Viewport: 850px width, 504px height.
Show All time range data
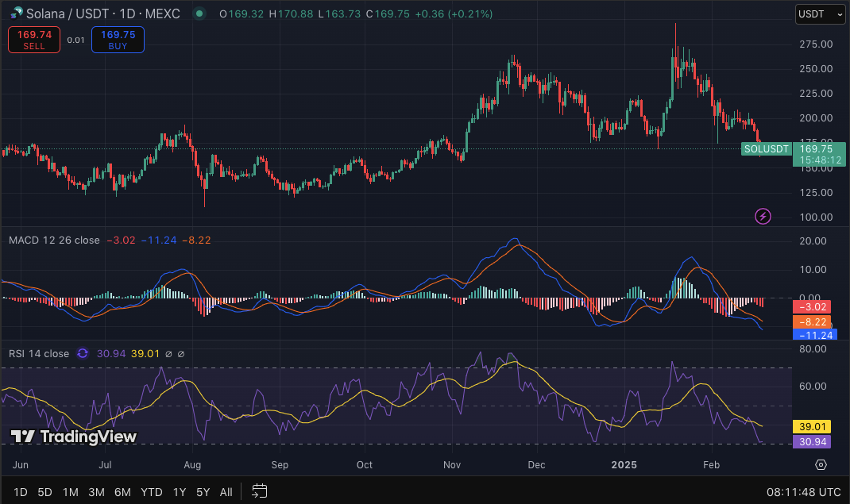click(x=226, y=492)
